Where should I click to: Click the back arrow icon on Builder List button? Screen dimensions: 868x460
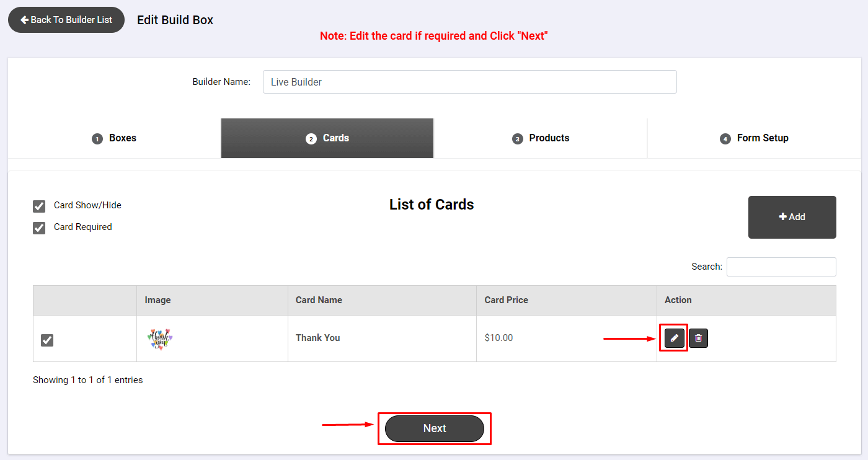coord(25,20)
